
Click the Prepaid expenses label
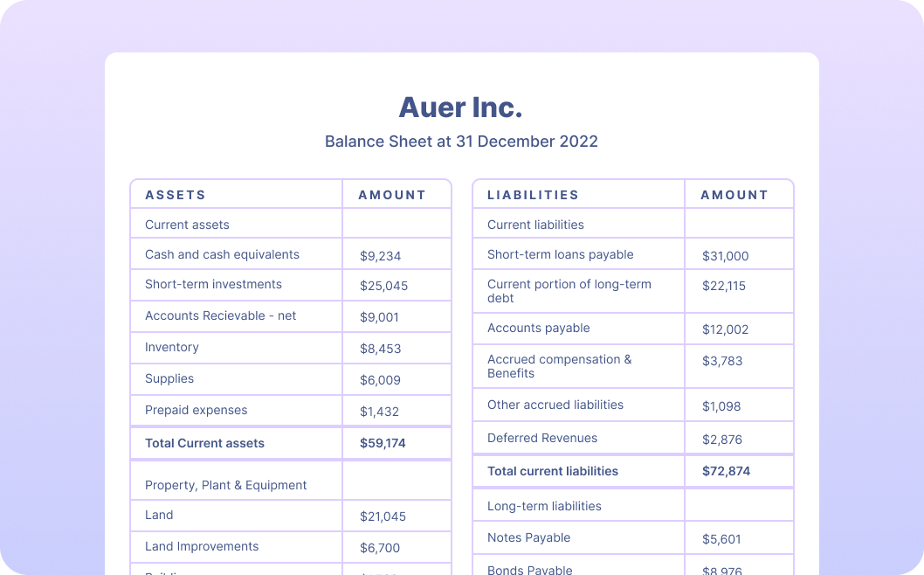196,410
